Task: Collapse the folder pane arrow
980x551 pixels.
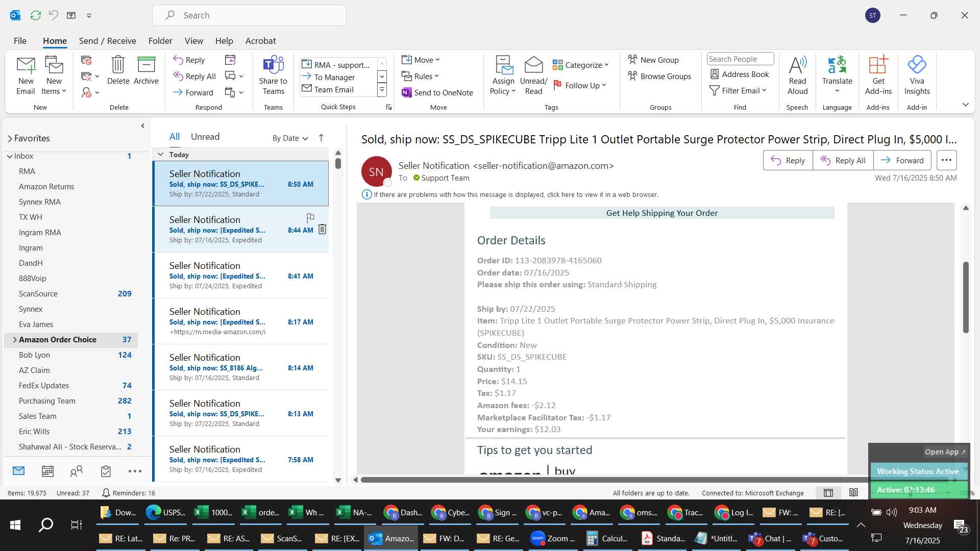Action: click(142, 126)
